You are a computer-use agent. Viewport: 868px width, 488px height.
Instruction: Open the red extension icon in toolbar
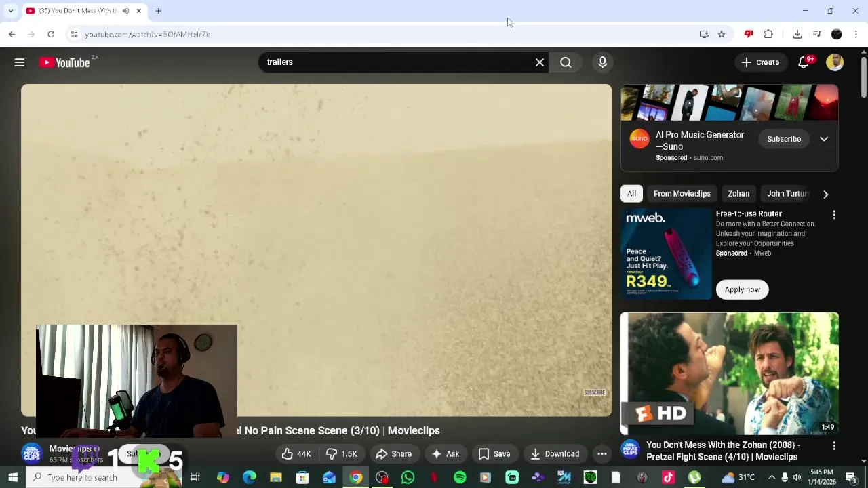(749, 34)
